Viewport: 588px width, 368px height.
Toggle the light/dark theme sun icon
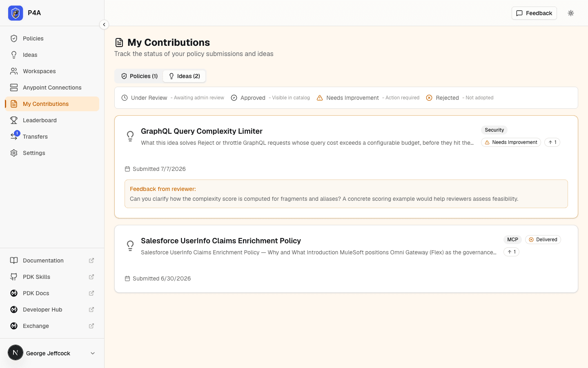pos(571,13)
